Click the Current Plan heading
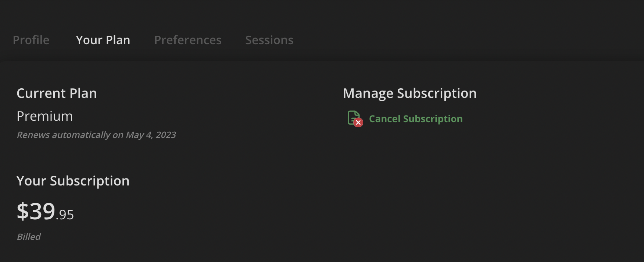The image size is (644, 262). (x=57, y=93)
